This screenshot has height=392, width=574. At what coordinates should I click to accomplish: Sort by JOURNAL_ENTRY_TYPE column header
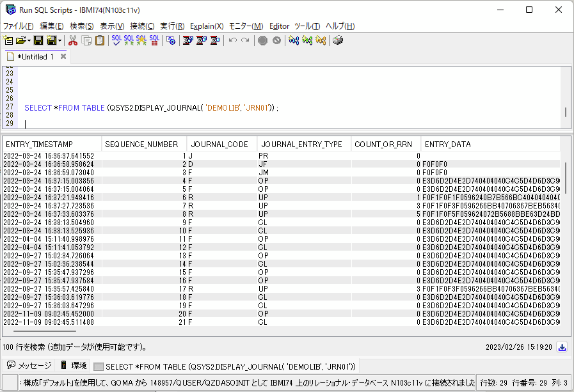click(304, 144)
